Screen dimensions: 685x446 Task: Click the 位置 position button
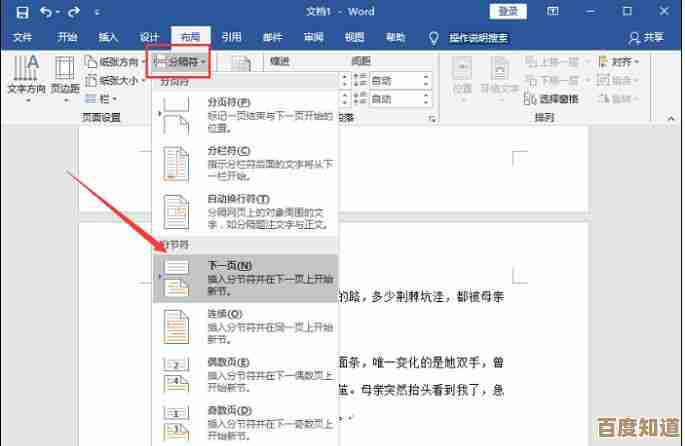[x=462, y=79]
